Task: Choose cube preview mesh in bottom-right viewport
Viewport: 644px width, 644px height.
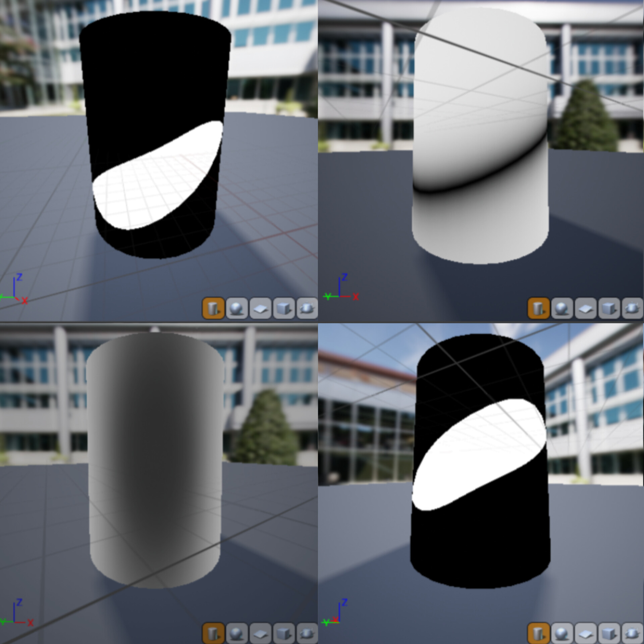Action: (609, 633)
